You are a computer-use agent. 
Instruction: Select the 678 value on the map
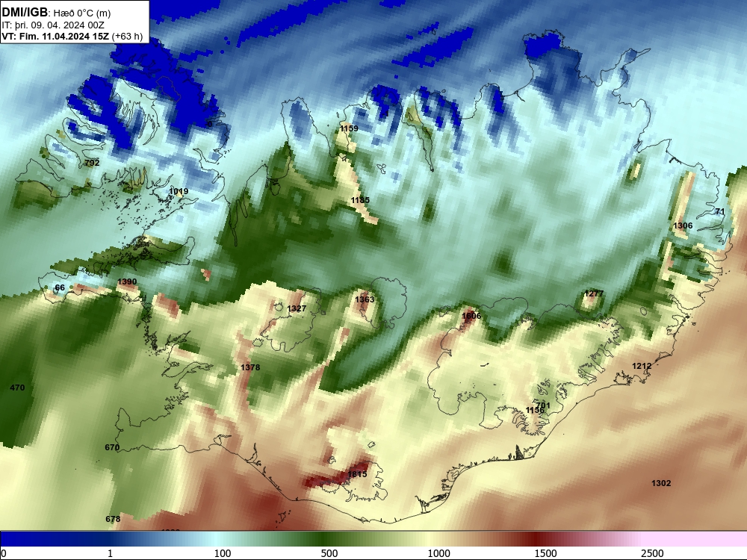point(113,519)
